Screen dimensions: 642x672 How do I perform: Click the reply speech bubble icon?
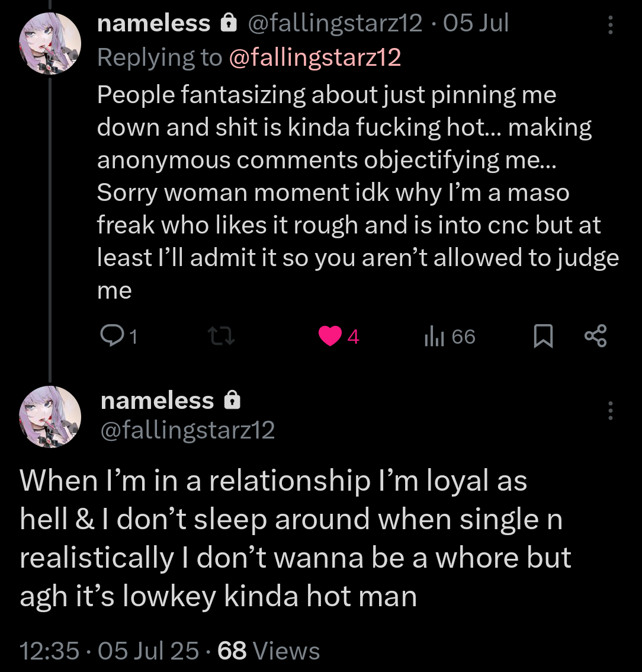point(110,337)
